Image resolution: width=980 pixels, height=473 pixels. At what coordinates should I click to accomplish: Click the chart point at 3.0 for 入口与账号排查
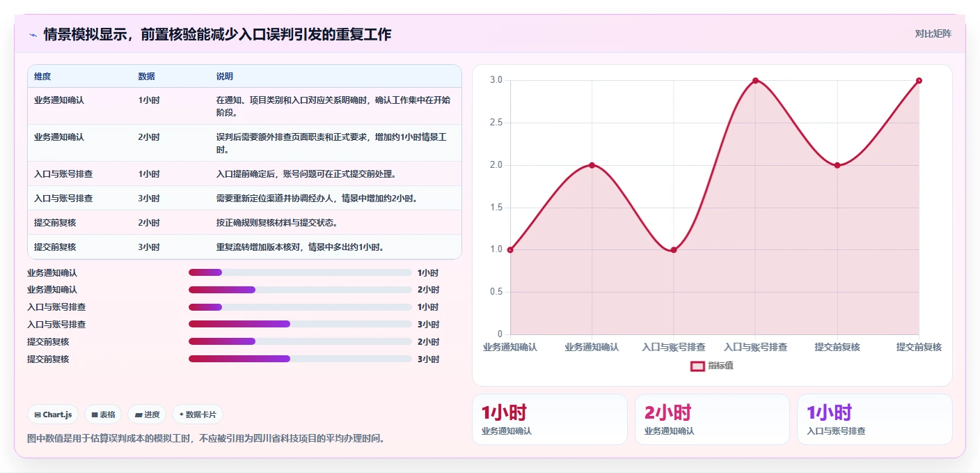(755, 81)
